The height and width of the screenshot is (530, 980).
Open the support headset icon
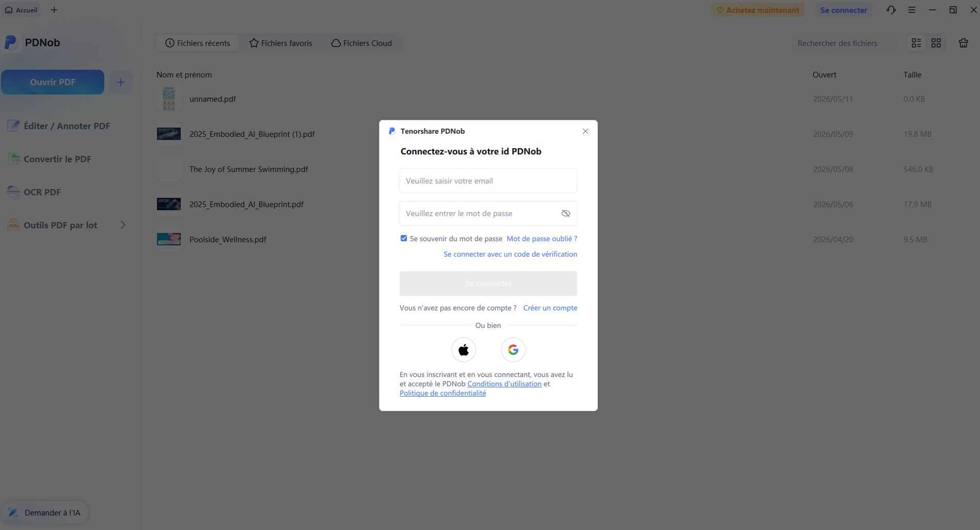(891, 10)
